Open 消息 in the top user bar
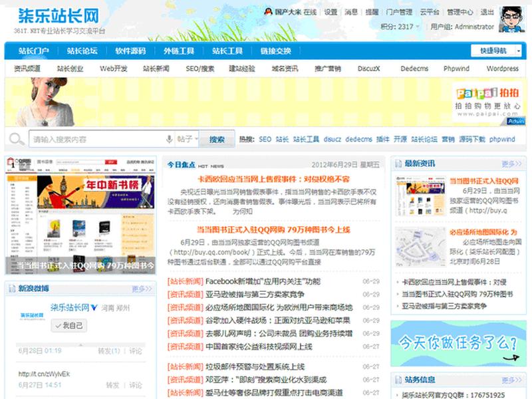This screenshot has height=399, width=532. click(351, 12)
